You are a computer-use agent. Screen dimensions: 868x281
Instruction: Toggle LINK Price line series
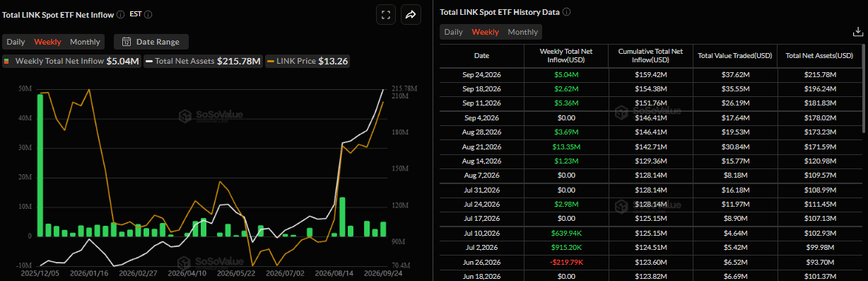point(307,62)
